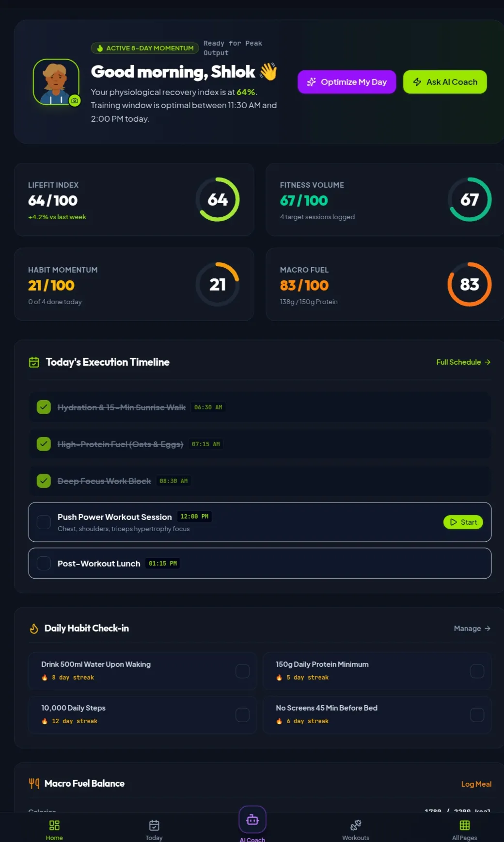The width and height of the screenshot is (504, 842).
Task: Open Workouts tab in bottom navigation
Action: click(x=356, y=830)
